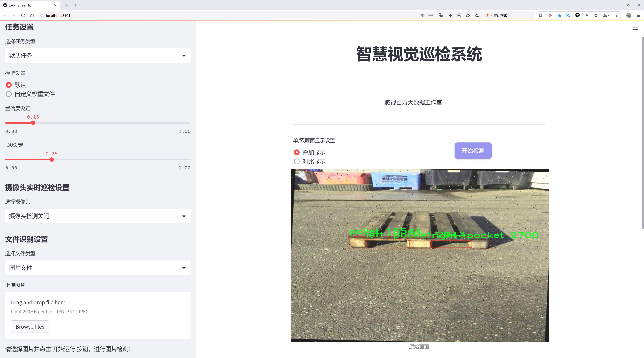Open a new browser tab
Screen dimensions: 644x358
[x=76, y=5]
